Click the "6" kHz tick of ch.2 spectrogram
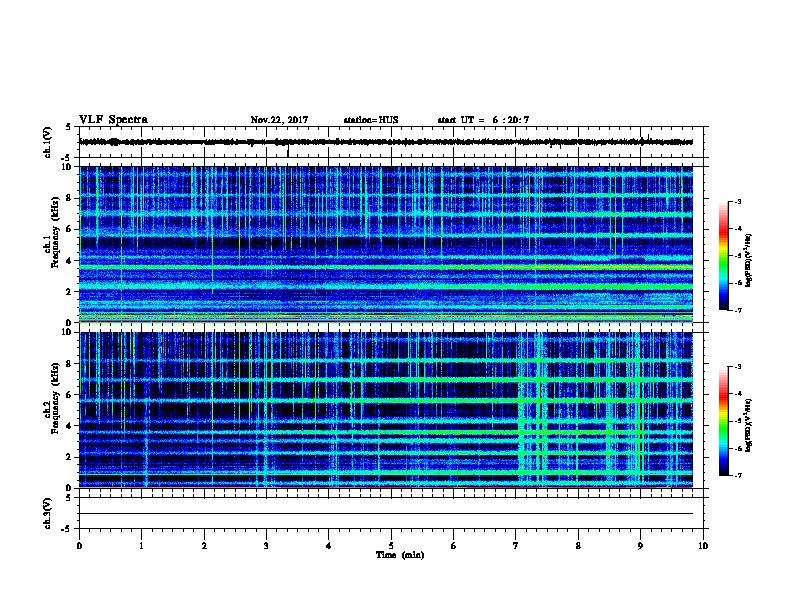The height and width of the screenshot is (612, 792). (x=69, y=395)
